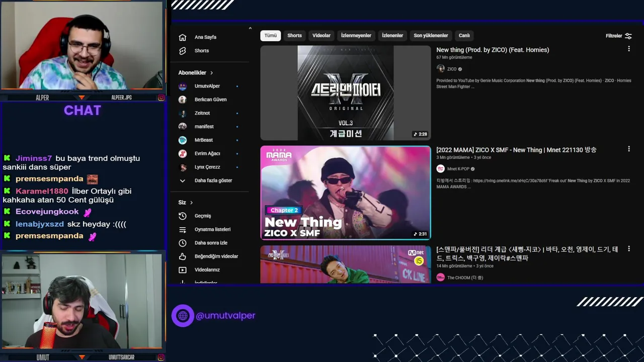Viewport: 644px width, 362px height.
Task: Click Jiminss7 username in chat
Action: tap(34, 158)
